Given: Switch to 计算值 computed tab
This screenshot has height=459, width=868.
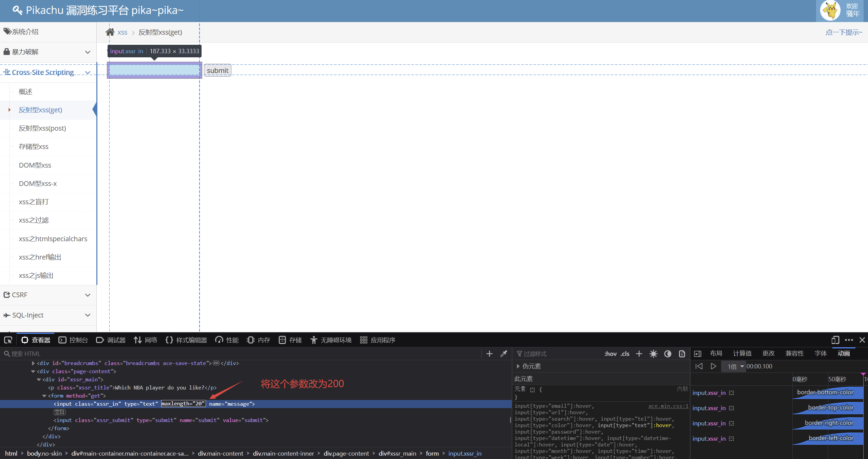Looking at the screenshot, I should (742, 353).
